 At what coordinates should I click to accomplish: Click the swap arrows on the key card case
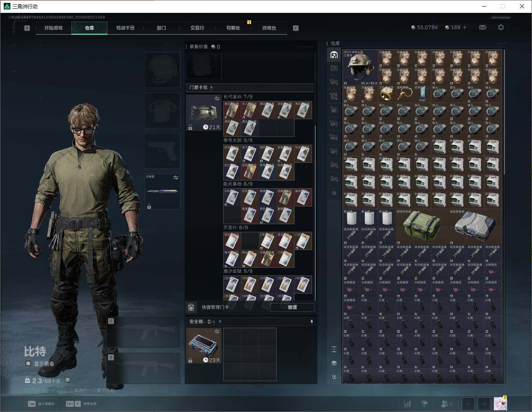coord(217,98)
